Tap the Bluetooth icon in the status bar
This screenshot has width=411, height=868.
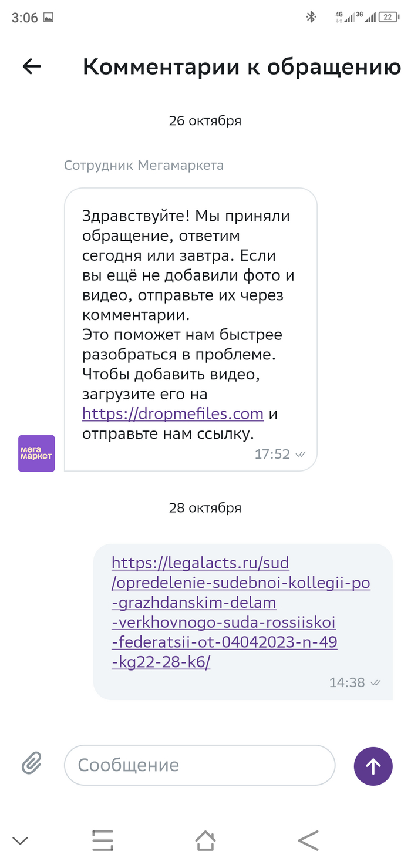tap(312, 17)
